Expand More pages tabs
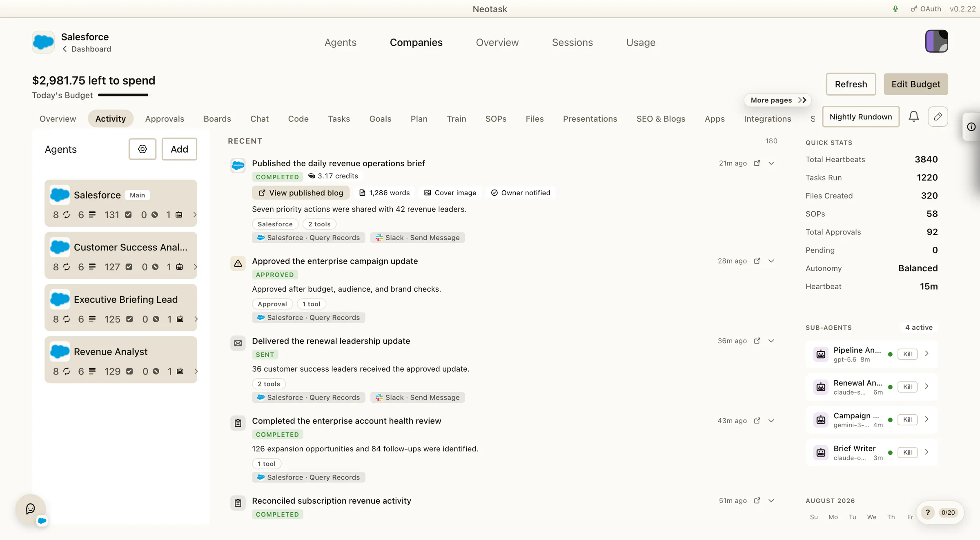The image size is (980, 540). coord(778,100)
